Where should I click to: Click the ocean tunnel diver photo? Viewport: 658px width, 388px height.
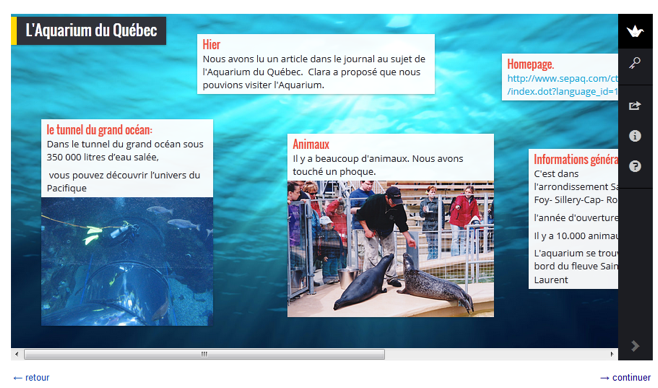pos(127,261)
